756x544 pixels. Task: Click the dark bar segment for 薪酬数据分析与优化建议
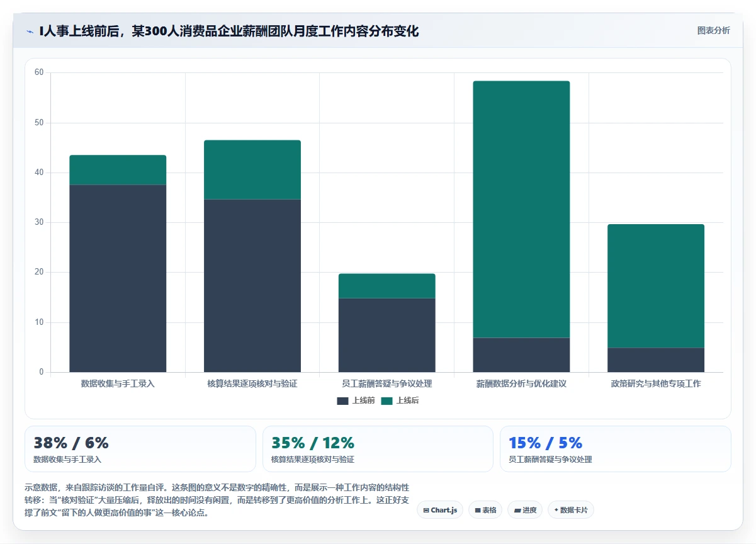[521, 355]
